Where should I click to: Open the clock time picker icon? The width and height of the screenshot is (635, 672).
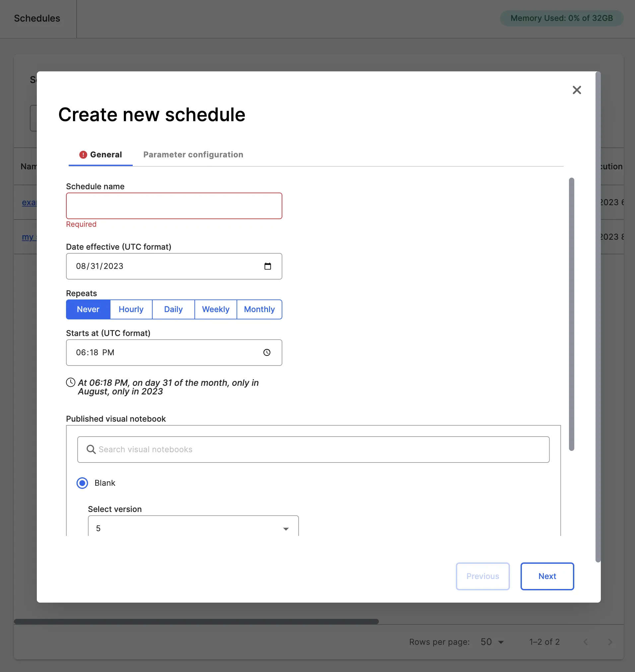(267, 353)
